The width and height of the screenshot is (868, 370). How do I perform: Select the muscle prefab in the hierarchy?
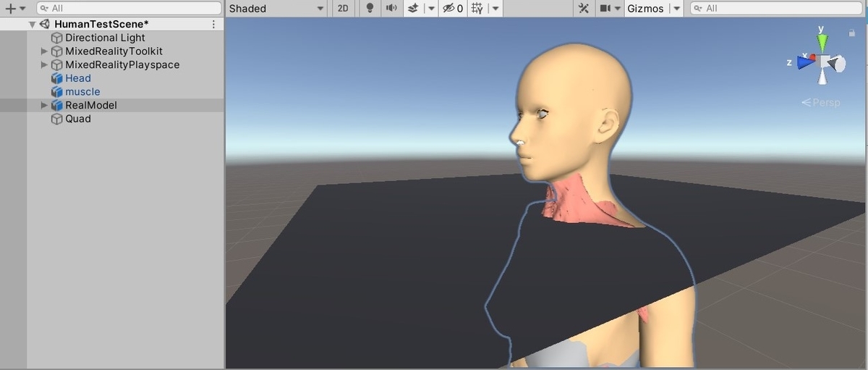pyautogui.click(x=82, y=92)
